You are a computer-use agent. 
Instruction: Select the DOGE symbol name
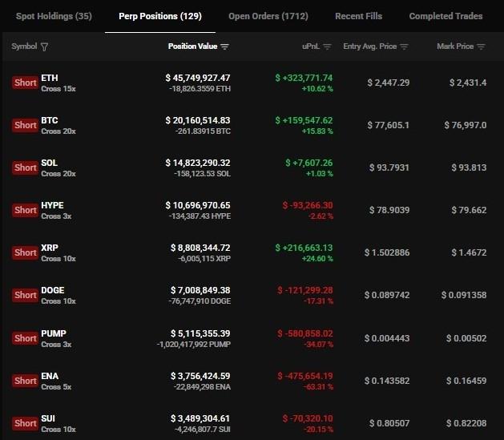[53, 290]
